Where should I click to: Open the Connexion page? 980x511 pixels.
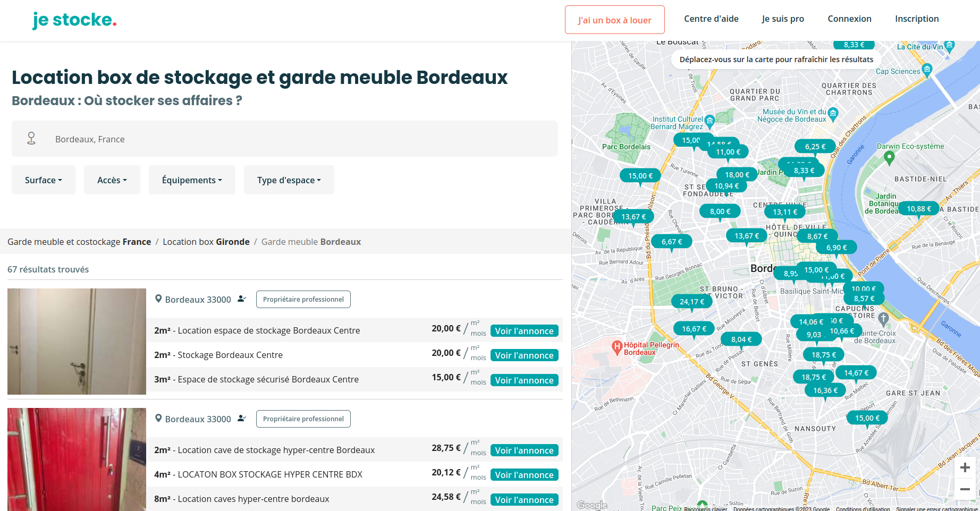click(849, 19)
